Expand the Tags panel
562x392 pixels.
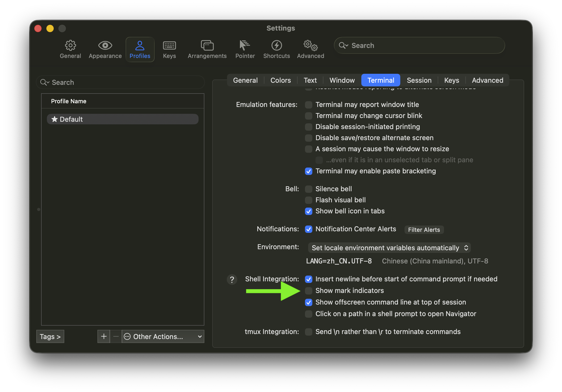50,336
